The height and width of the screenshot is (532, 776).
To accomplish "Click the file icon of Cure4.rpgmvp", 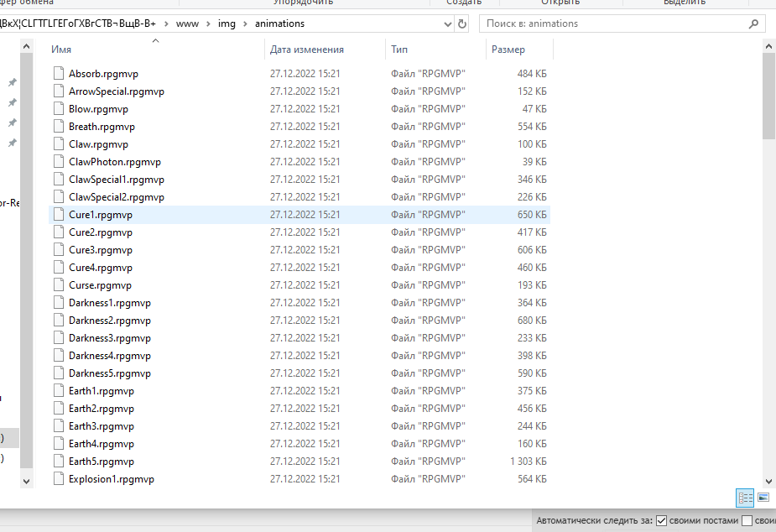I will coord(59,267).
